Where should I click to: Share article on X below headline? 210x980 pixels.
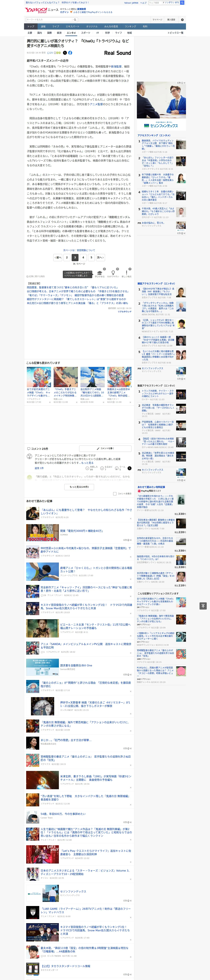tap(65, 53)
